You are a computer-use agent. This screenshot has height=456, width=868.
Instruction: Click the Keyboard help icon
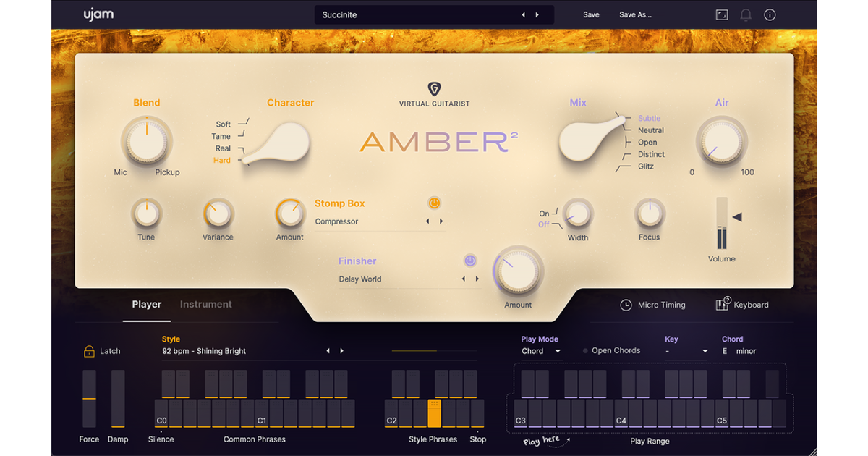tap(722, 304)
